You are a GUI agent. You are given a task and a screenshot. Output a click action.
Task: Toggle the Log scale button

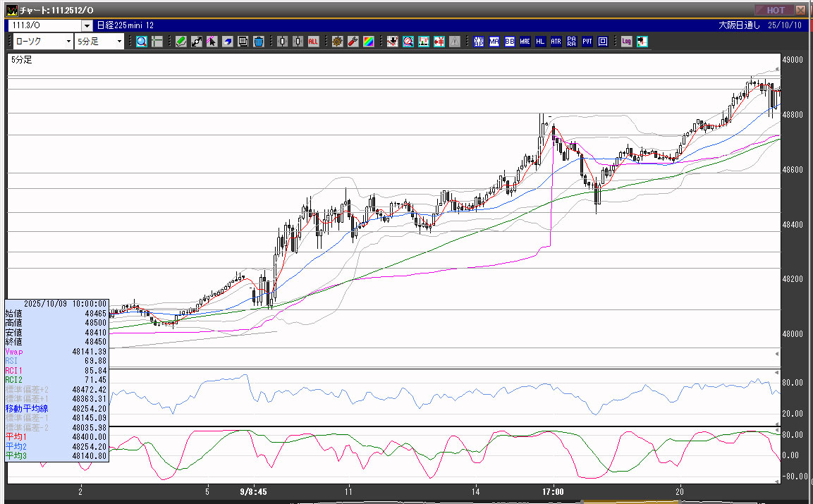pyautogui.click(x=626, y=42)
